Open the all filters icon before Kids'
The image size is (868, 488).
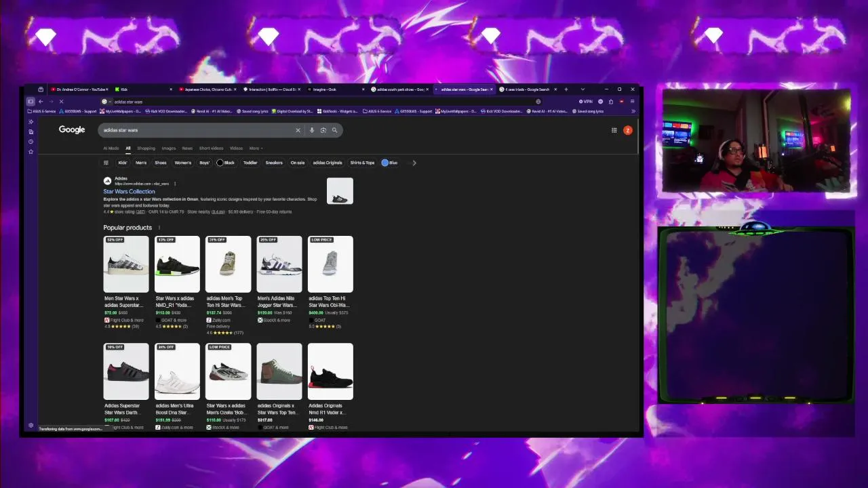[106, 163]
